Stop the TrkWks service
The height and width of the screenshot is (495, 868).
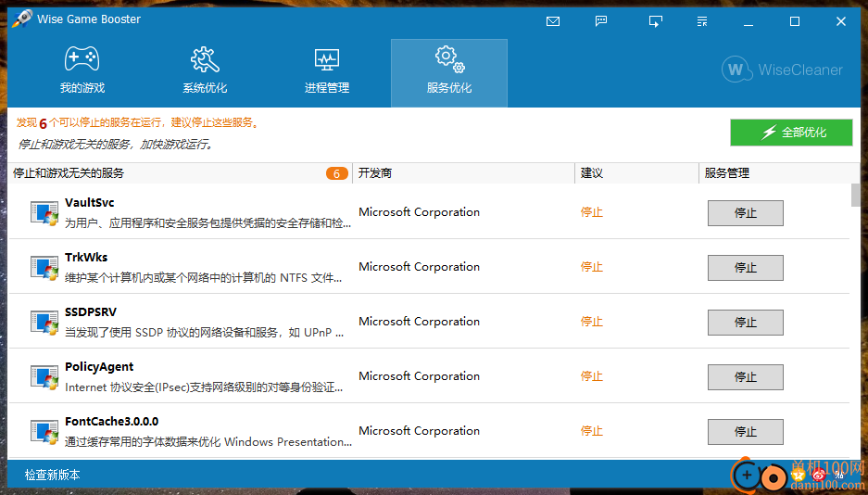click(x=745, y=268)
